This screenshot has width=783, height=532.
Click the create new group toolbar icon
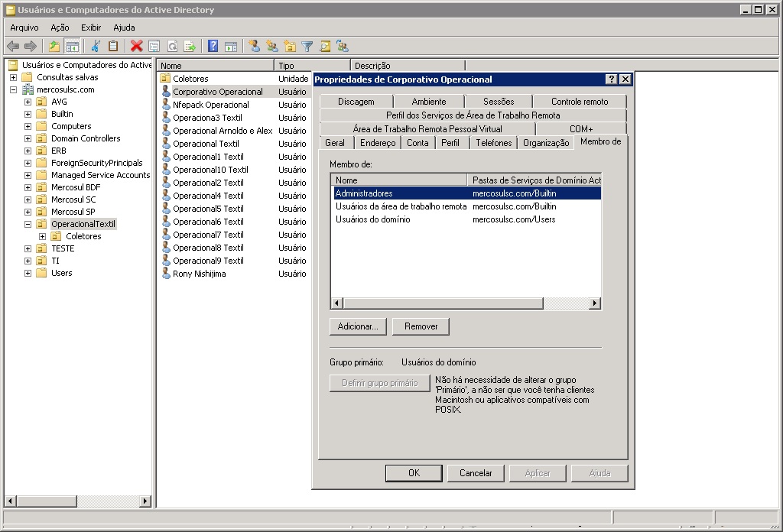[271, 47]
